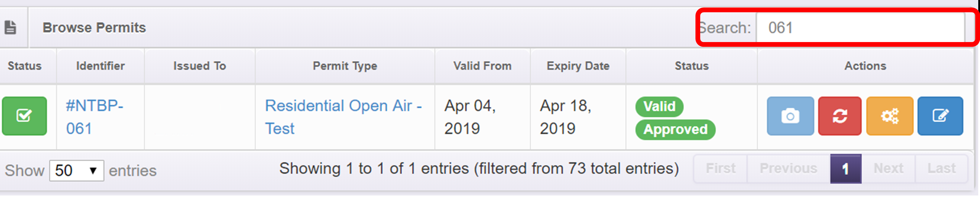This screenshot has height=215, width=980.
Task: Sort by the Issued To column
Action: click(199, 66)
